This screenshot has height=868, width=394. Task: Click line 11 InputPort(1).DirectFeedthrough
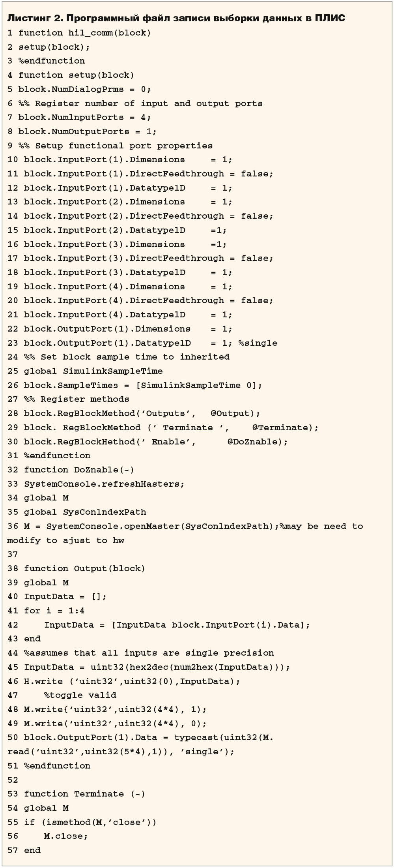[140, 174]
